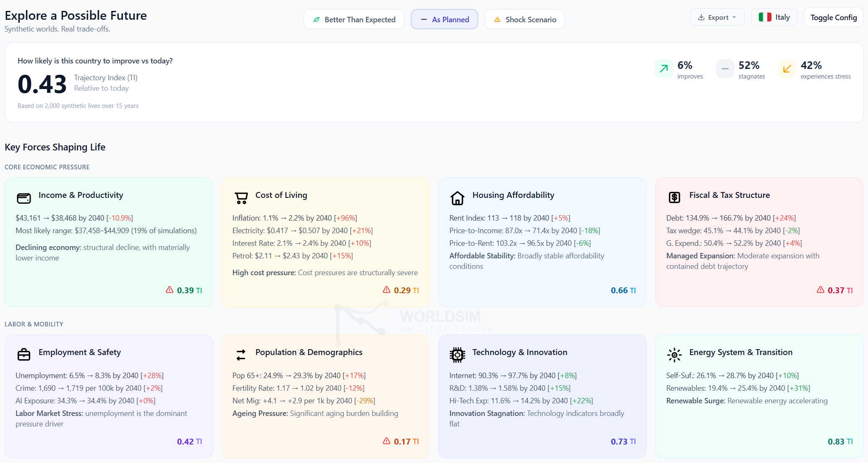Viewport: 868px width, 463px height.
Task: Open the Export dropdown menu
Action: [x=717, y=17]
